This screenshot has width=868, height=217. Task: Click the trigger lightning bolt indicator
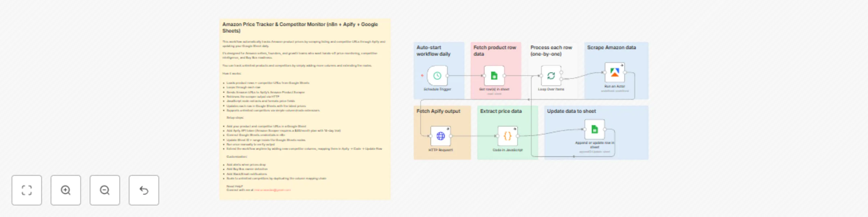[422, 76]
